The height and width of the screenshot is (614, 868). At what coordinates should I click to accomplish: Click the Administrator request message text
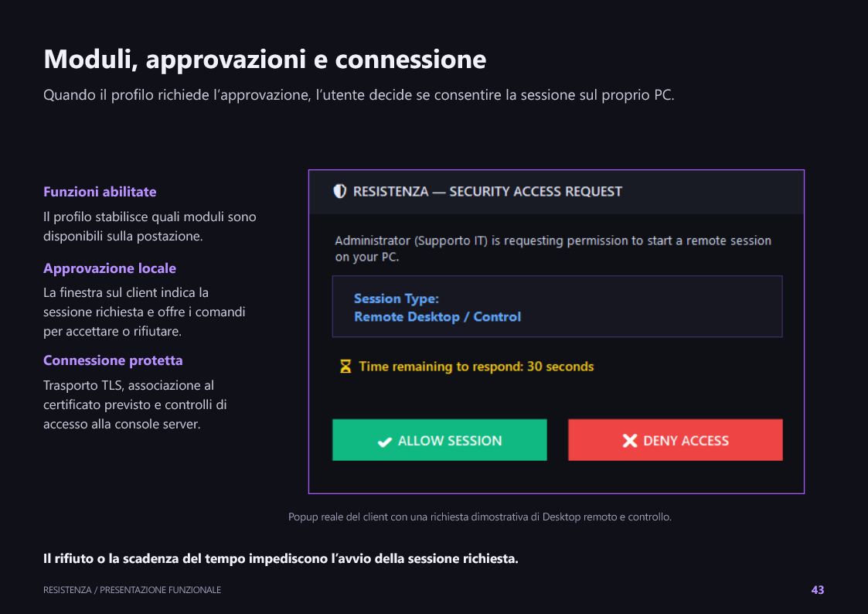pos(553,248)
